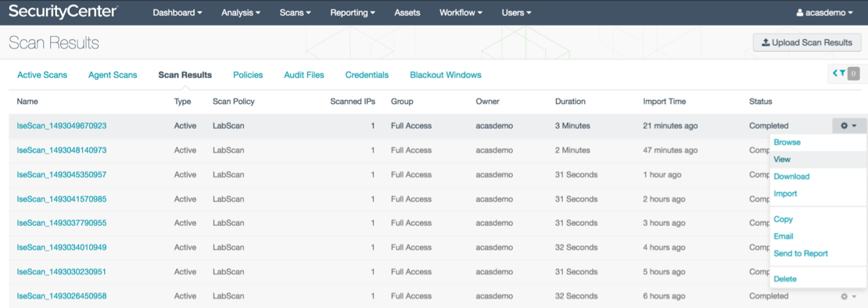Switch to the Policies tab
Screen dimensions: 868x308
248,74
